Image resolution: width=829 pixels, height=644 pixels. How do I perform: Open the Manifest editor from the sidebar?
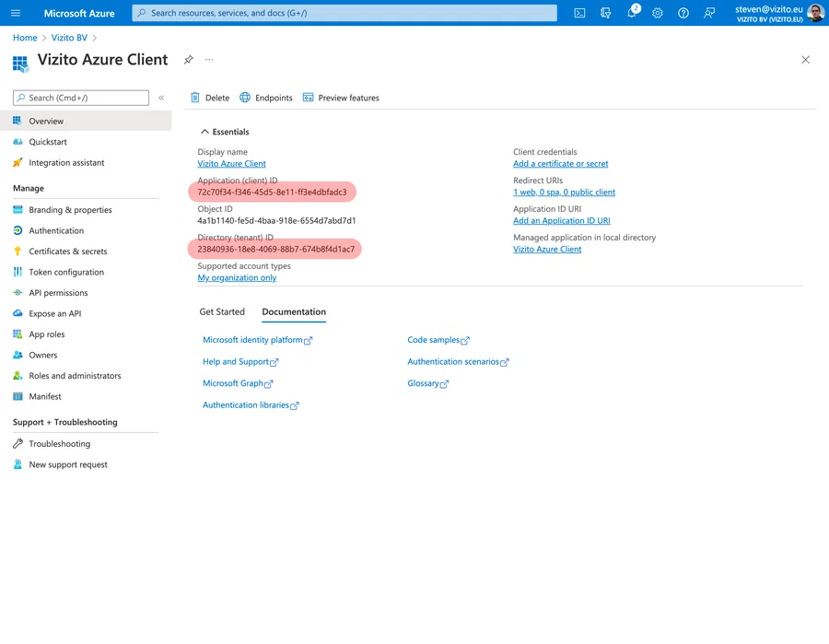42,396
